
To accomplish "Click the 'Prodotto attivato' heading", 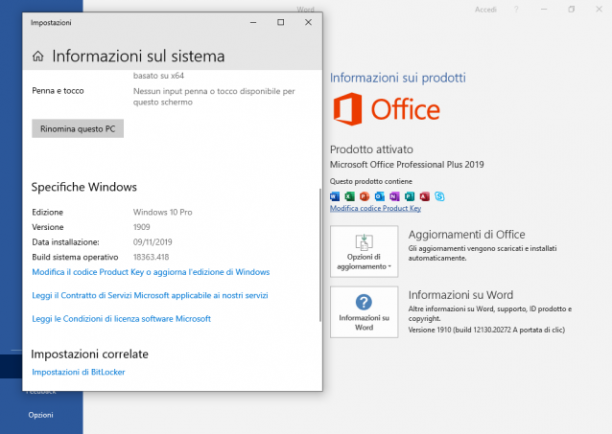I will pyautogui.click(x=372, y=149).
